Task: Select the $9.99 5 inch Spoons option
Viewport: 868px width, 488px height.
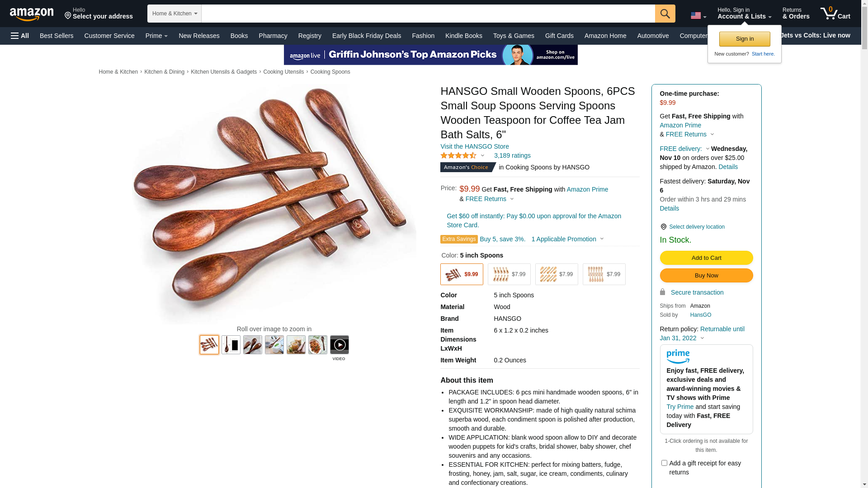Action: (x=462, y=274)
